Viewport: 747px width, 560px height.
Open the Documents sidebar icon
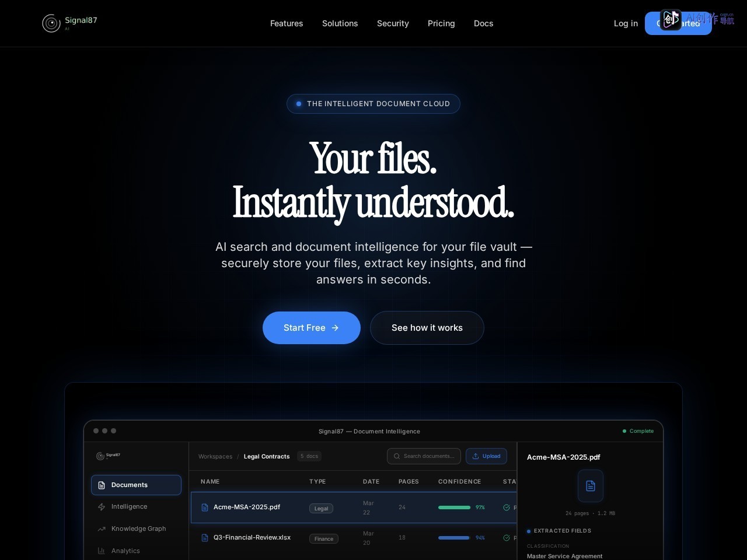(102, 485)
